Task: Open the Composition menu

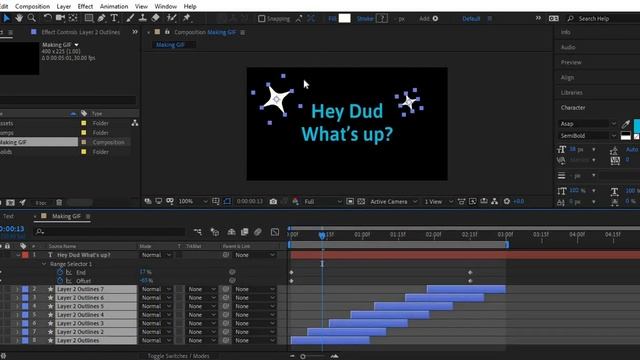Action: (32, 7)
